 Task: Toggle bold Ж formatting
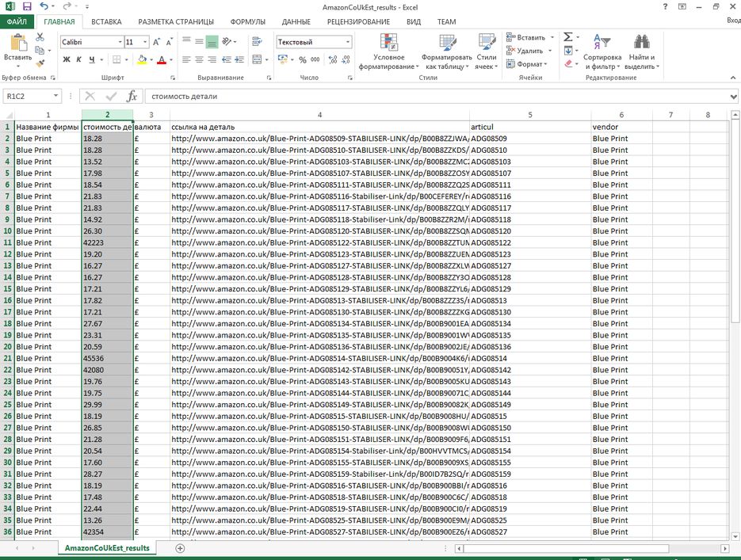(66, 59)
